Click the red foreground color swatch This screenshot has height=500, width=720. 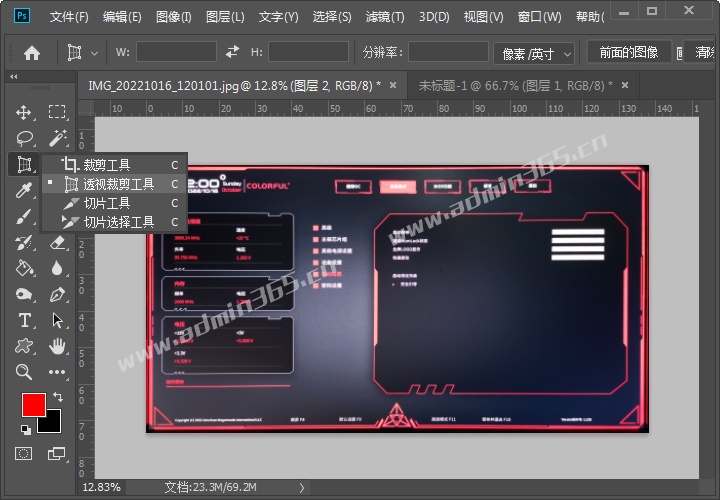(34, 404)
